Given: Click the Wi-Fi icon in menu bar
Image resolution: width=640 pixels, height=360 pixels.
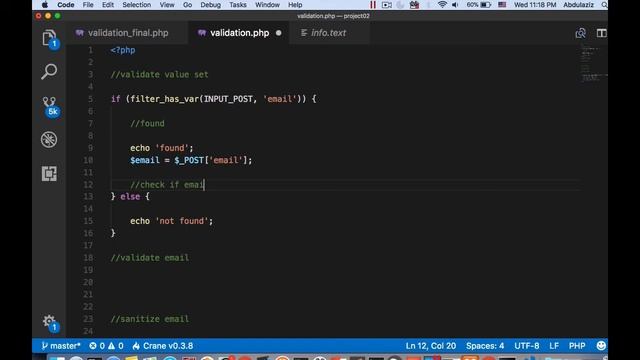Looking at the screenshot, I should (x=442, y=5).
